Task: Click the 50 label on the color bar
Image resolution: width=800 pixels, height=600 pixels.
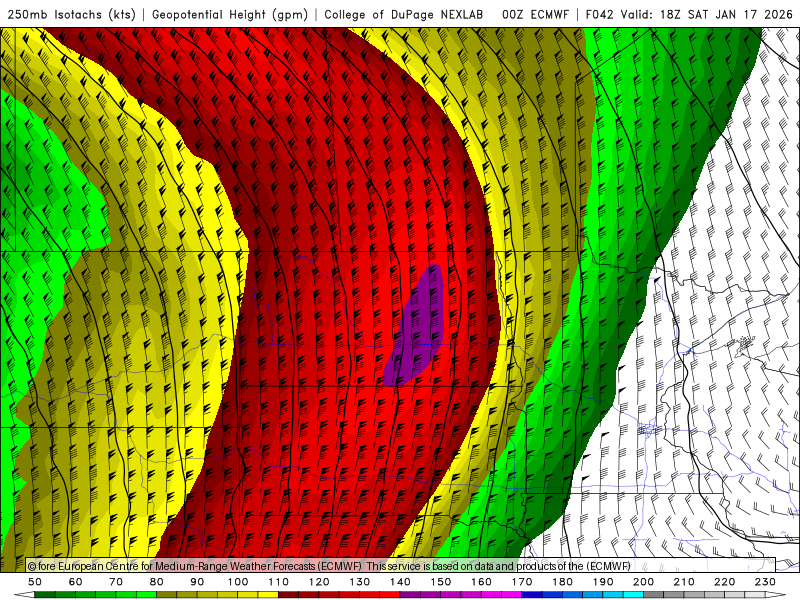Action: pyautogui.click(x=34, y=582)
